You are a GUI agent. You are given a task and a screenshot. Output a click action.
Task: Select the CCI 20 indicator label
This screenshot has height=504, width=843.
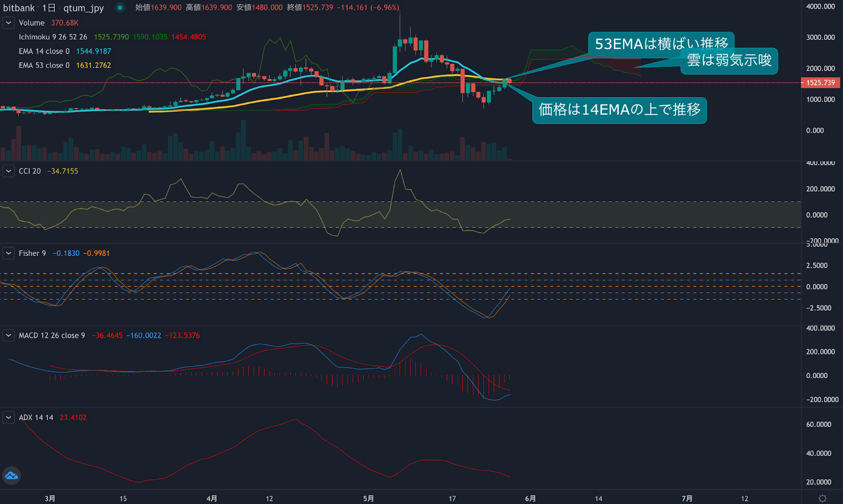pos(30,171)
